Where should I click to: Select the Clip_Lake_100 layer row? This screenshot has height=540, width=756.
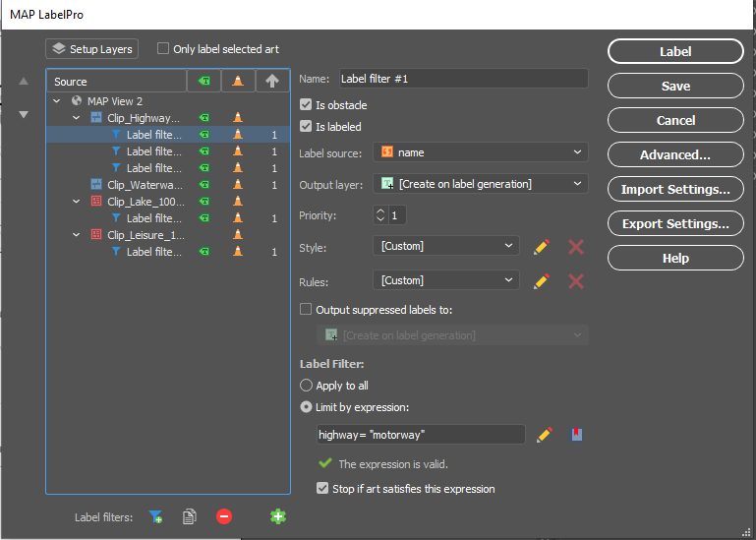[168, 202]
